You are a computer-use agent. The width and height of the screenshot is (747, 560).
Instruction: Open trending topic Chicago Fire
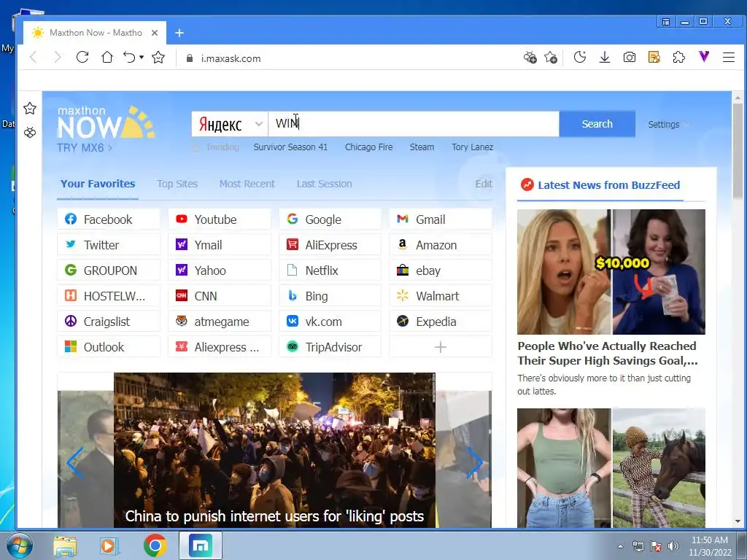point(368,147)
